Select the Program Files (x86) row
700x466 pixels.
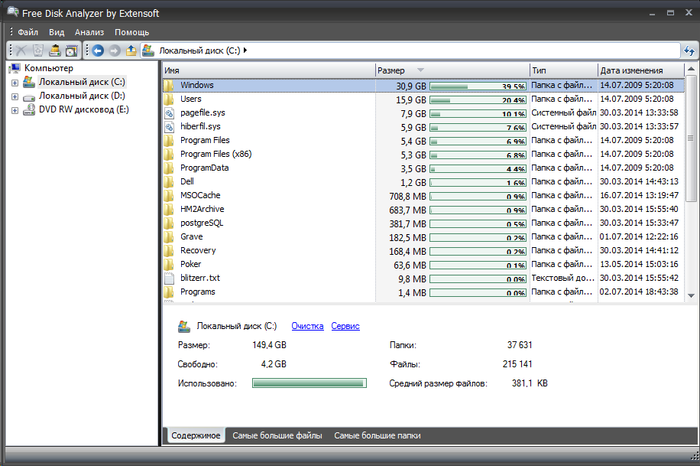(423, 154)
